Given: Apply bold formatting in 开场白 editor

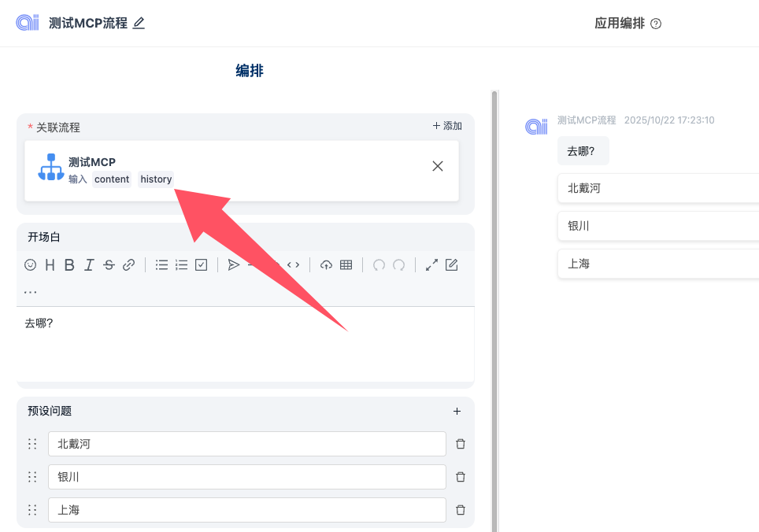Looking at the screenshot, I should click(69, 265).
